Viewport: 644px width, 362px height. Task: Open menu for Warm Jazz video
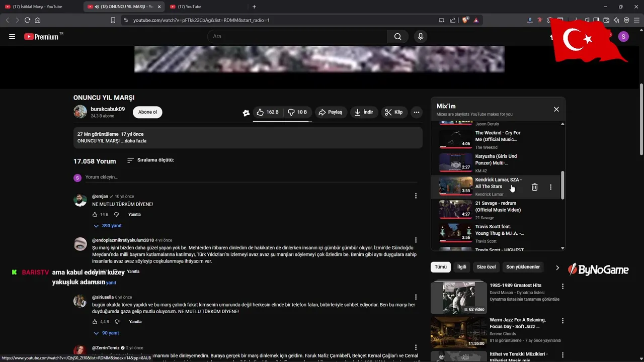(562, 321)
